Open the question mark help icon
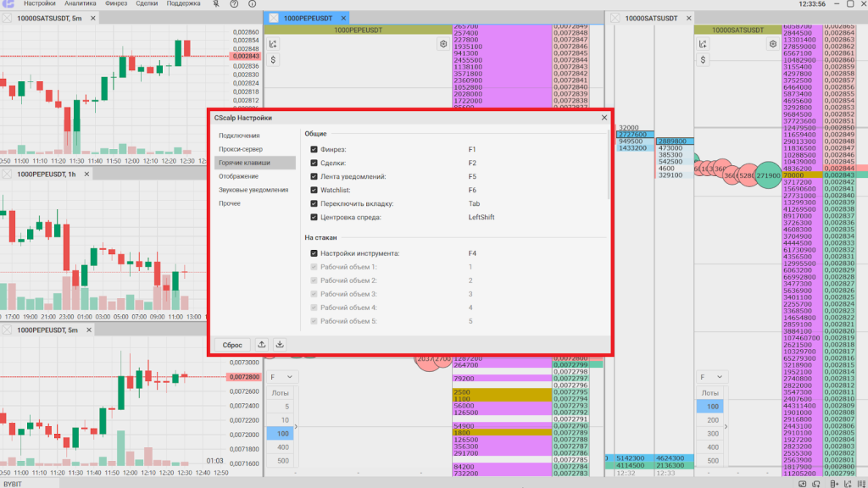This screenshot has height=488, width=868. pyautogui.click(x=236, y=4)
